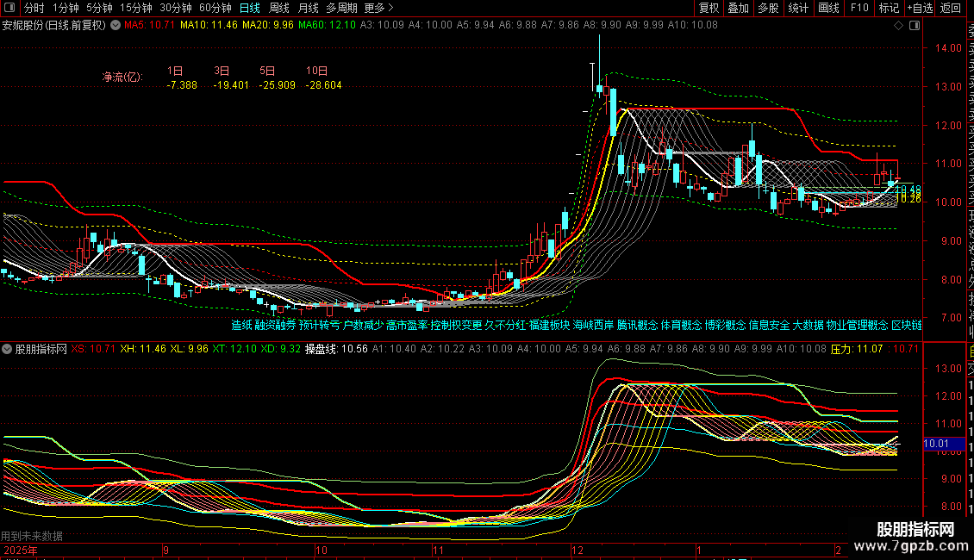Click the 返回 back button

click(x=951, y=8)
